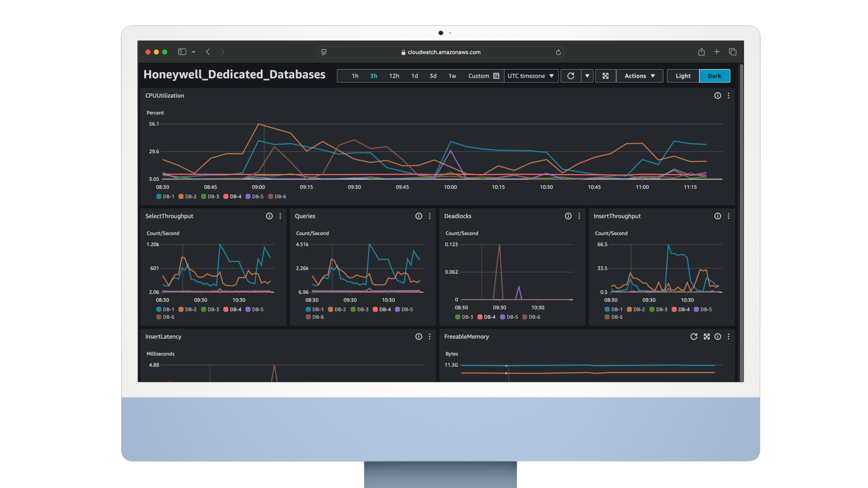
Task: Toggle DB-3 series in CPUUtilization legend
Action: click(x=210, y=197)
